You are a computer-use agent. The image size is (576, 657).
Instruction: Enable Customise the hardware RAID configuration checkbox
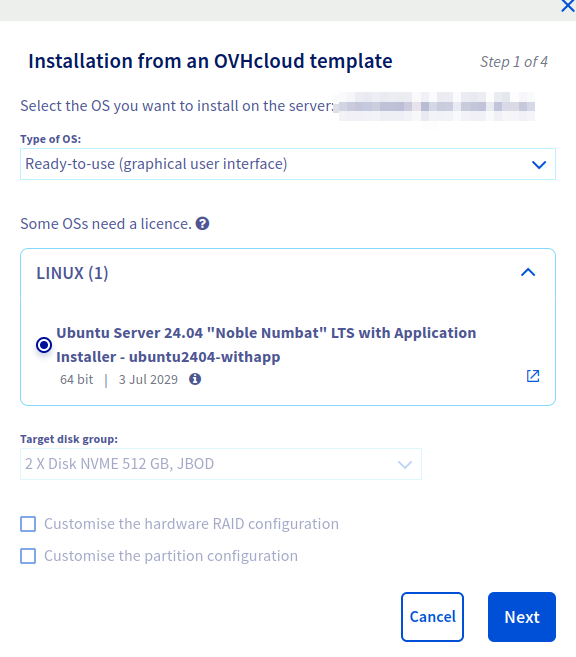[x=28, y=524]
